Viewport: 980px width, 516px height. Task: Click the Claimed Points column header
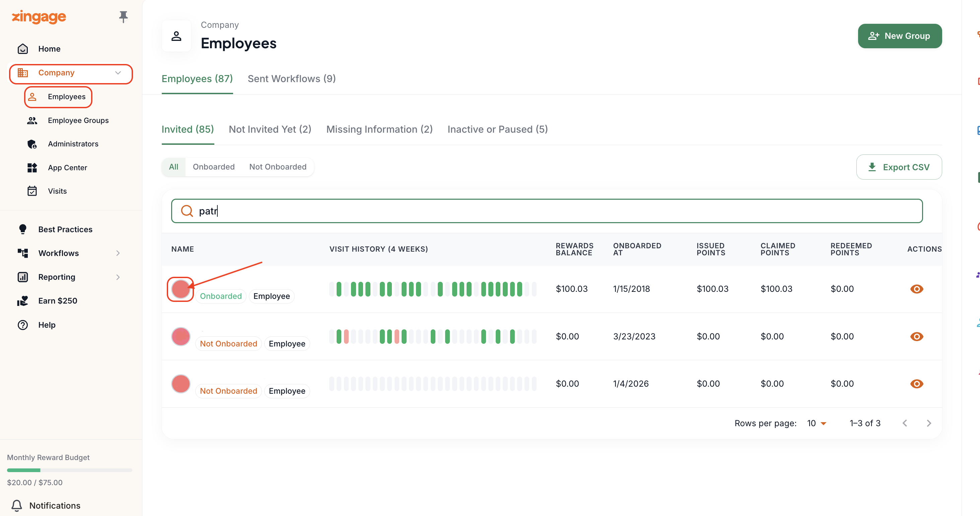tap(778, 249)
